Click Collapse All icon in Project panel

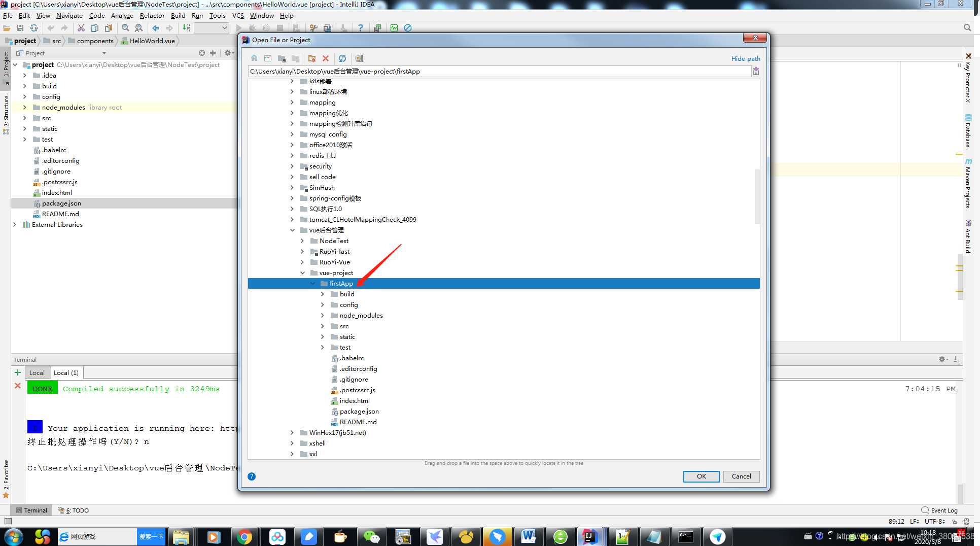click(x=213, y=53)
